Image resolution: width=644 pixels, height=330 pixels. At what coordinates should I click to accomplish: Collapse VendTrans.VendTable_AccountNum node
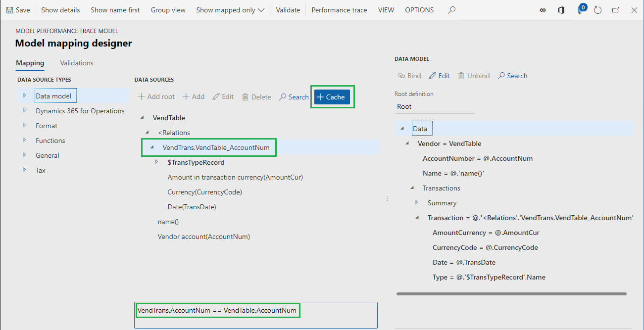pos(151,147)
